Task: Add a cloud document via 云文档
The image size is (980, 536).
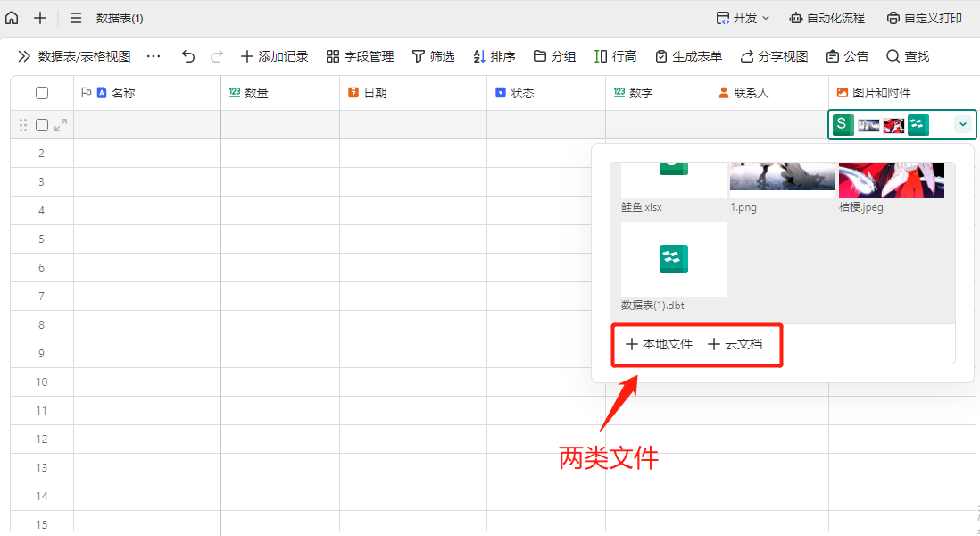Action: (735, 344)
